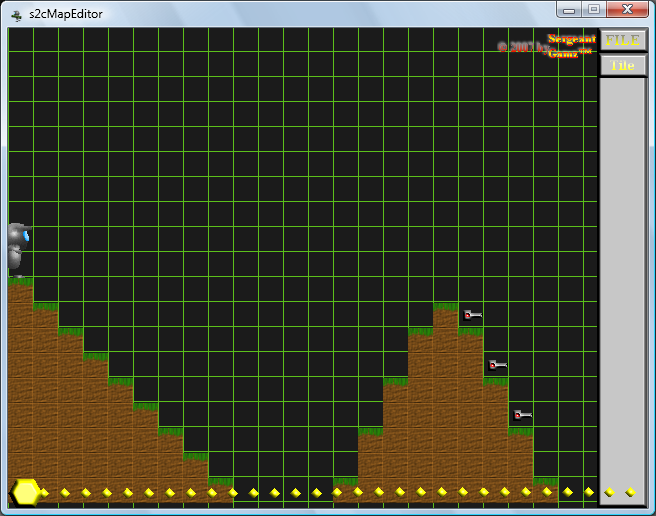This screenshot has height=516, width=656.
Task: Click the rightmost yellow diamond in gray side panel
Action: (630, 492)
